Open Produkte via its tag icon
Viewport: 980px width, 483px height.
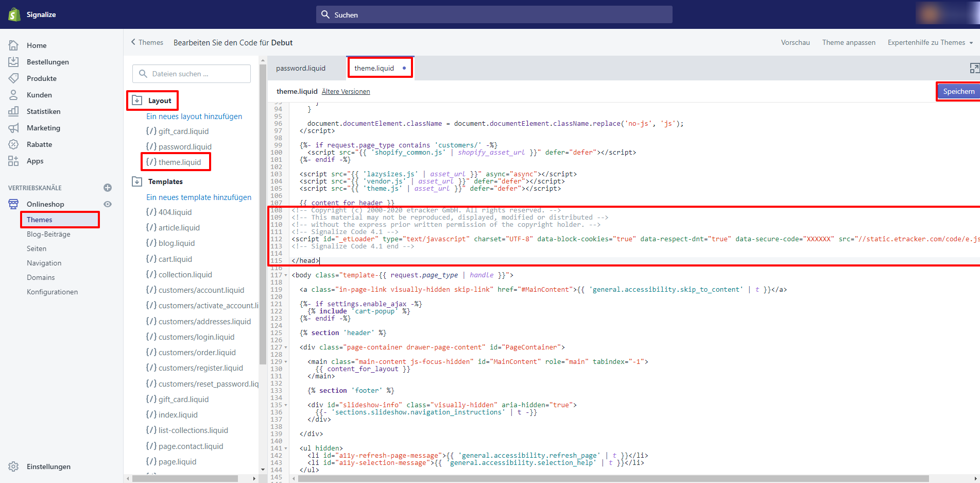pyautogui.click(x=14, y=78)
